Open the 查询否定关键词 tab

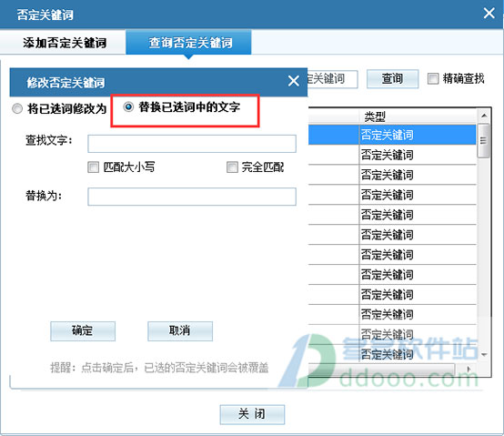click(x=188, y=43)
